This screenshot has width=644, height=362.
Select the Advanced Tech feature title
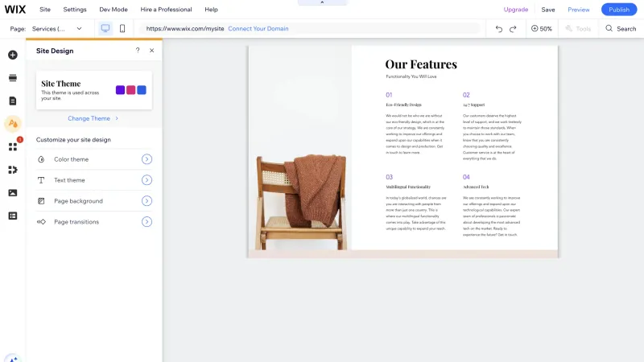(476, 187)
